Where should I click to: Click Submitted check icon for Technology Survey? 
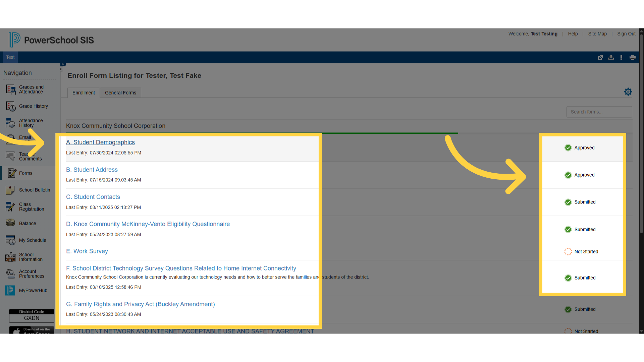(x=568, y=278)
